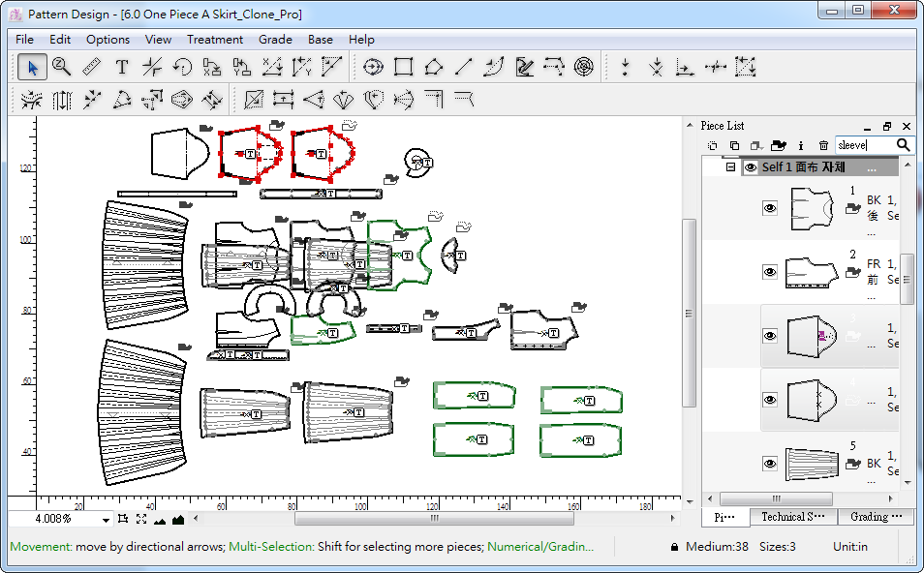Image resolution: width=924 pixels, height=573 pixels.
Task: Open the Technical S... tab
Action: coord(792,517)
